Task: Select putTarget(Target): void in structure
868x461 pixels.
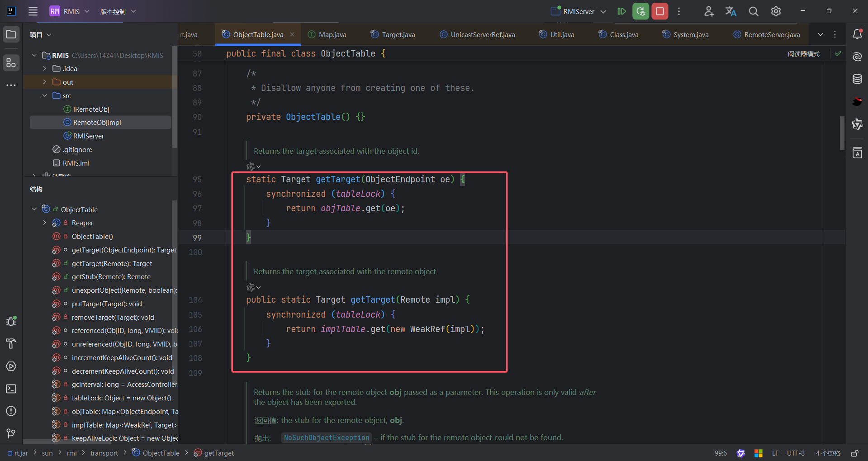Action: (x=107, y=304)
